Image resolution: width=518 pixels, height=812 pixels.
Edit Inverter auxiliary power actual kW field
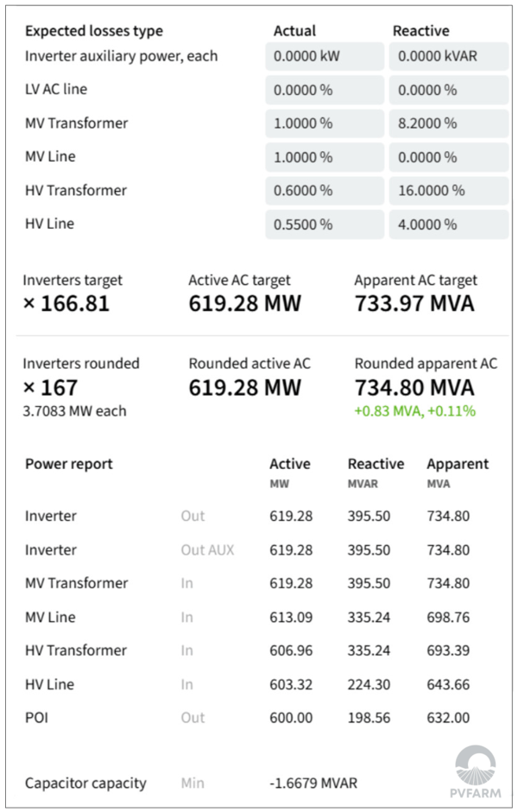[325, 56]
